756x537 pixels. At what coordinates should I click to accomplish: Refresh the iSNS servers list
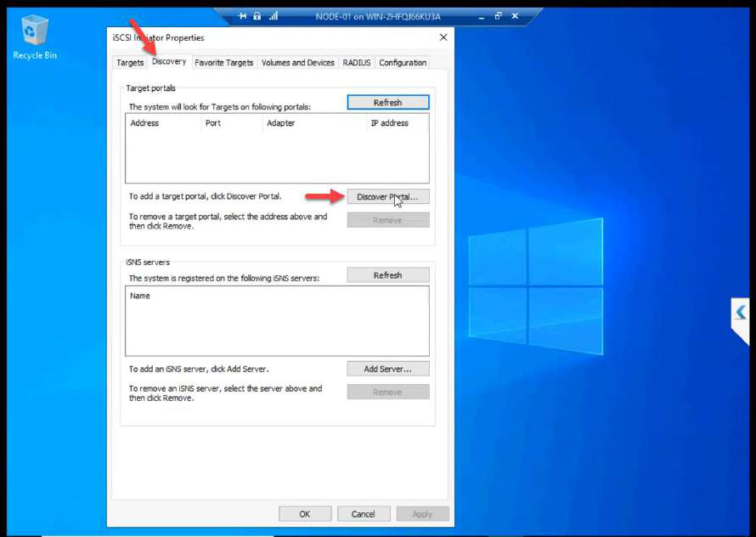coord(388,275)
